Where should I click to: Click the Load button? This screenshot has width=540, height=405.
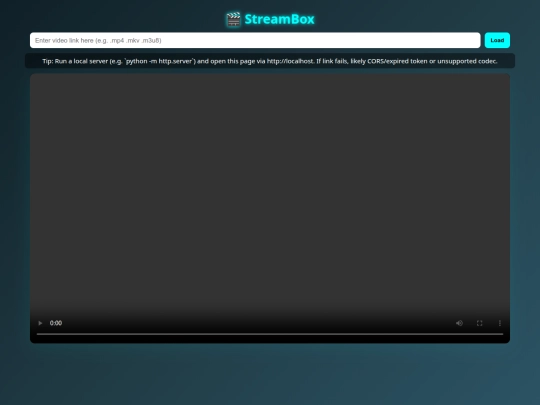click(x=497, y=40)
